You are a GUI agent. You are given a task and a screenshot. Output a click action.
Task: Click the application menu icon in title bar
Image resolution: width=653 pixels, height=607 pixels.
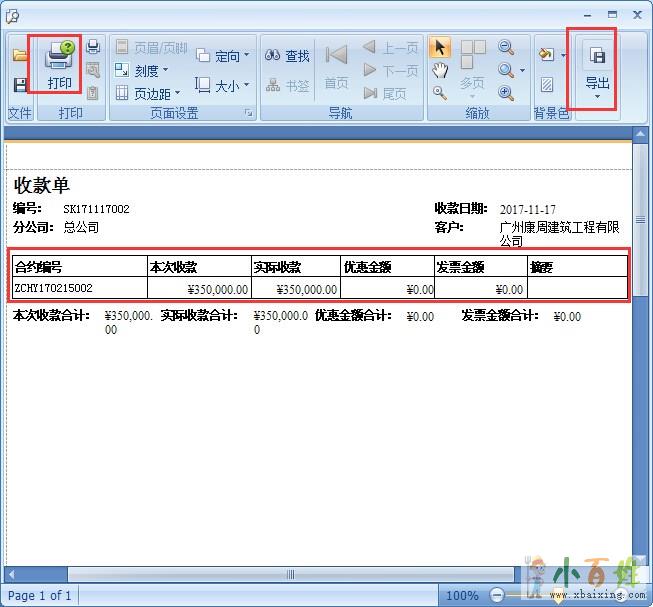pyautogui.click(x=13, y=14)
